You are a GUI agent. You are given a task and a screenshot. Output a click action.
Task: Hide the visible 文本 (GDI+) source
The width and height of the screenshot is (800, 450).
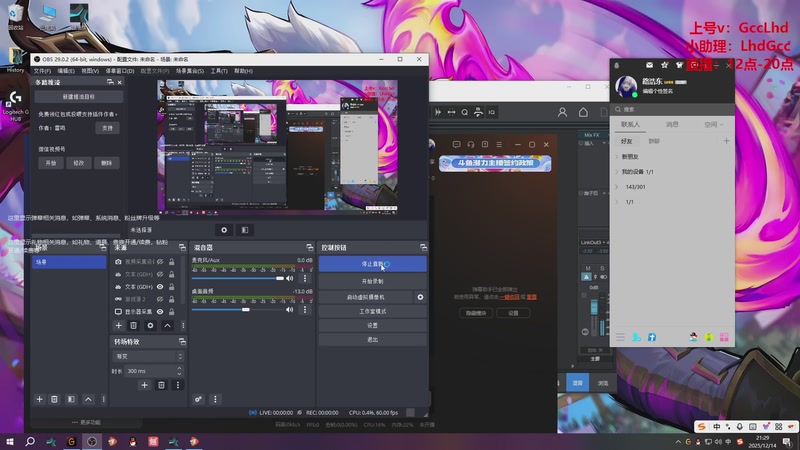click(160, 286)
